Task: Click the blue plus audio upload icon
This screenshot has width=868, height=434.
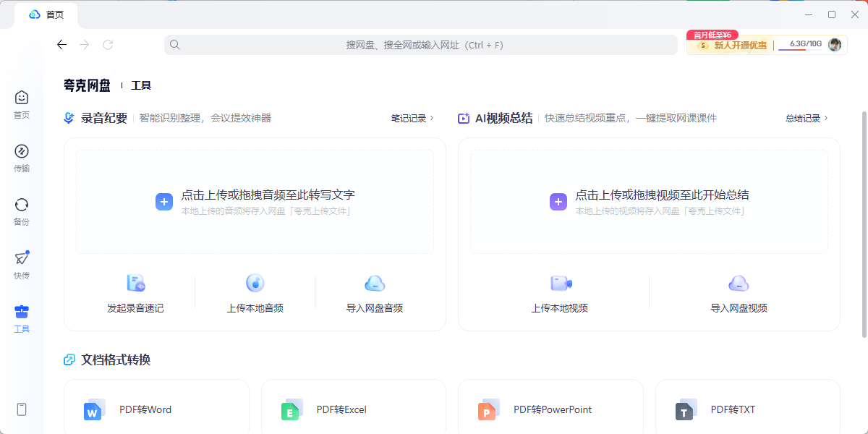Action: pyautogui.click(x=164, y=202)
